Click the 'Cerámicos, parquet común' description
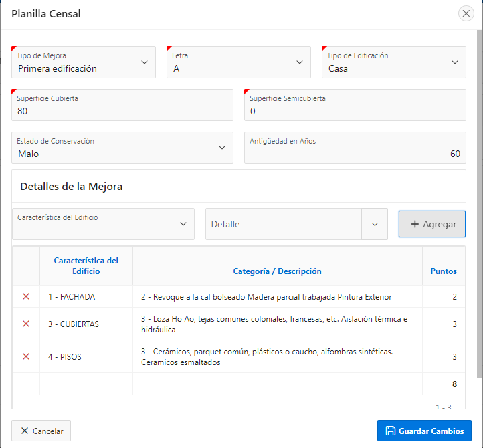 tap(267, 356)
